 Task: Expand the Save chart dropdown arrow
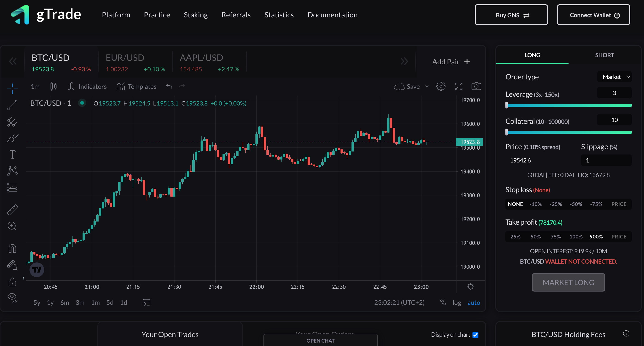(427, 86)
